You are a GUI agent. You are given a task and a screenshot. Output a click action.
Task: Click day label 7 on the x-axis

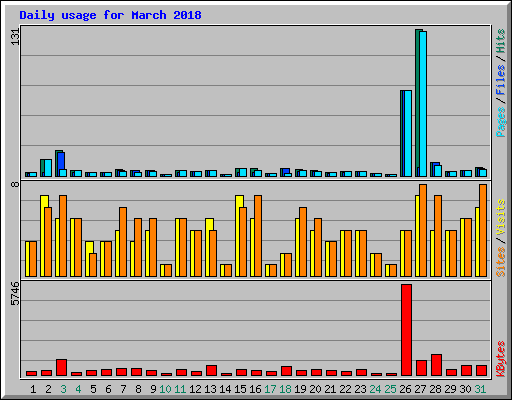tap(123, 389)
